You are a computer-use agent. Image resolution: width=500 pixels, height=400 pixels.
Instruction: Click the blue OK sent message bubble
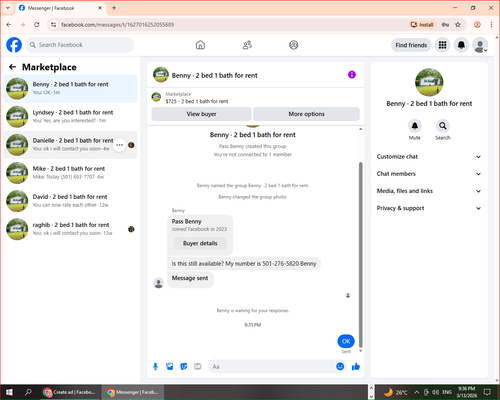[x=346, y=341]
